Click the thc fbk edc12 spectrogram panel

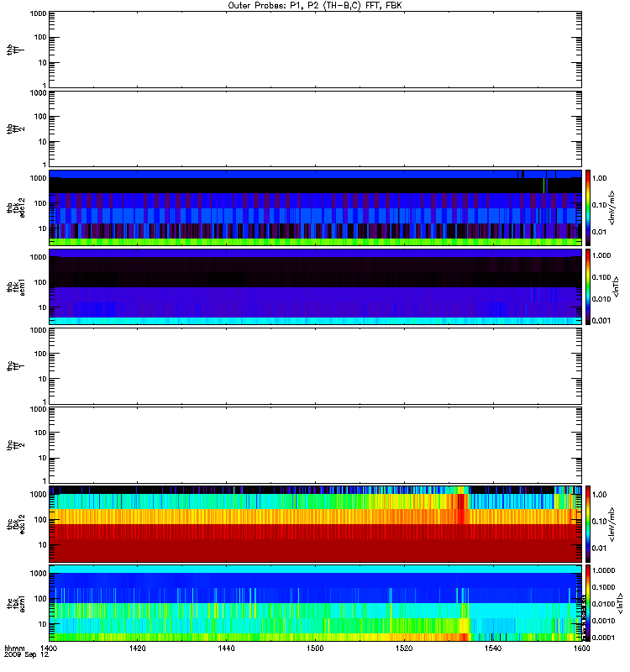point(315,523)
